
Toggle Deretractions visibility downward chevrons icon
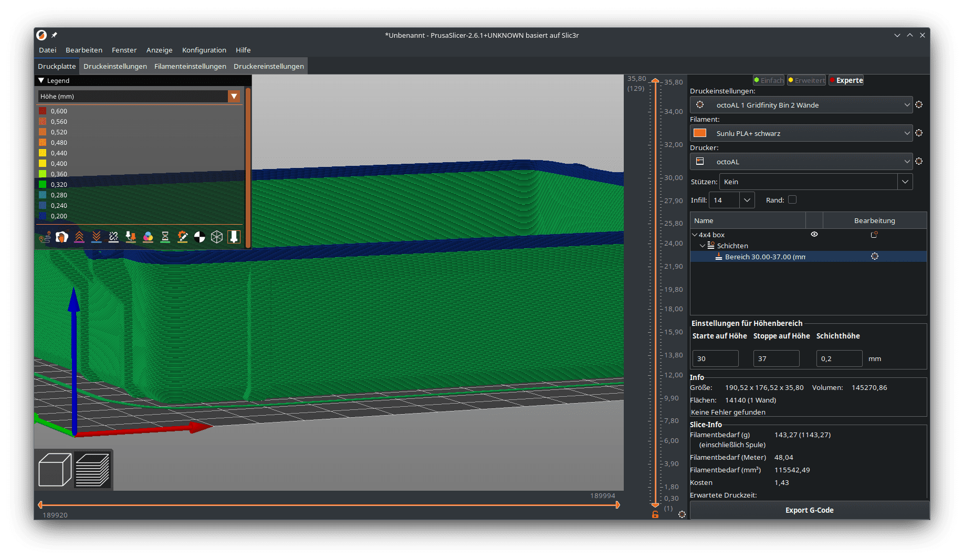tap(96, 237)
